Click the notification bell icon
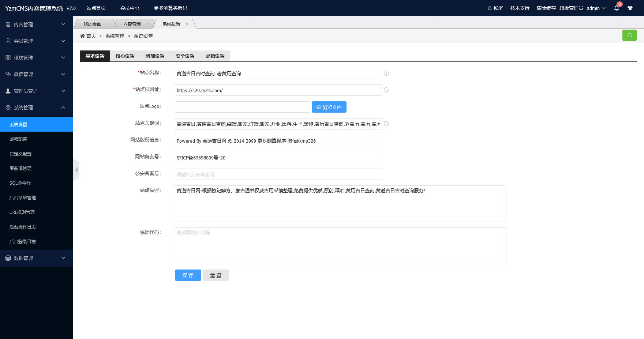644x339 pixels. (x=617, y=8)
